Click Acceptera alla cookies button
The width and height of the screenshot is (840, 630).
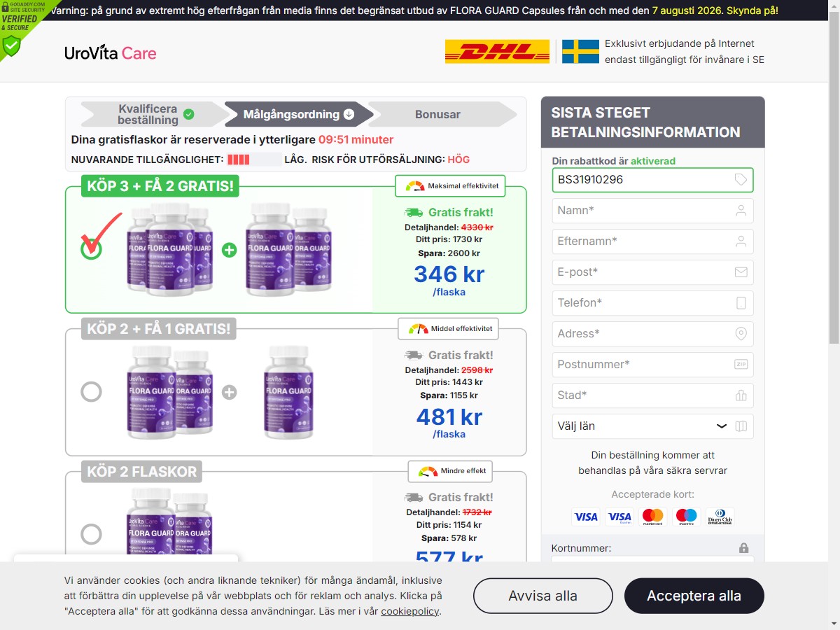point(694,596)
